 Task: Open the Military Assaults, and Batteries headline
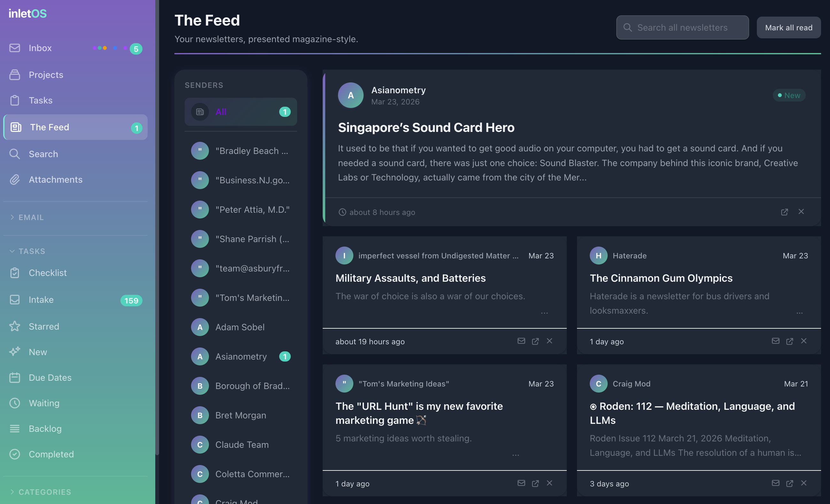[x=410, y=278]
